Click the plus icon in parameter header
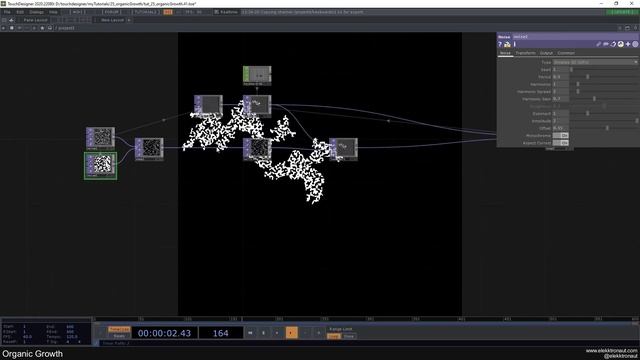 coord(628,44)
